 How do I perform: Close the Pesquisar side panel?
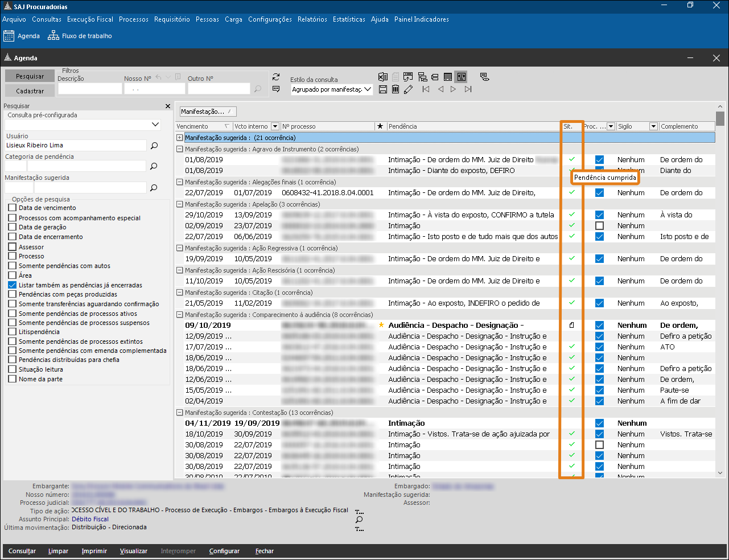tap(168, 106)
